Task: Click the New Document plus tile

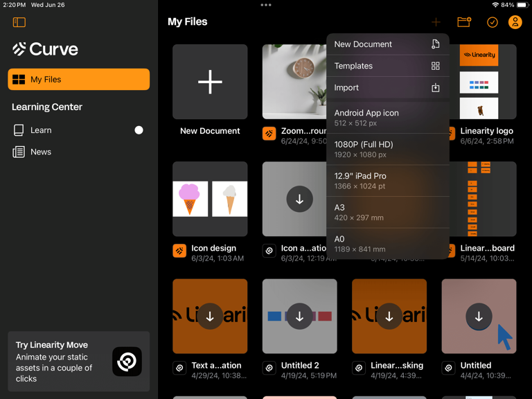Action: point(210,82)
